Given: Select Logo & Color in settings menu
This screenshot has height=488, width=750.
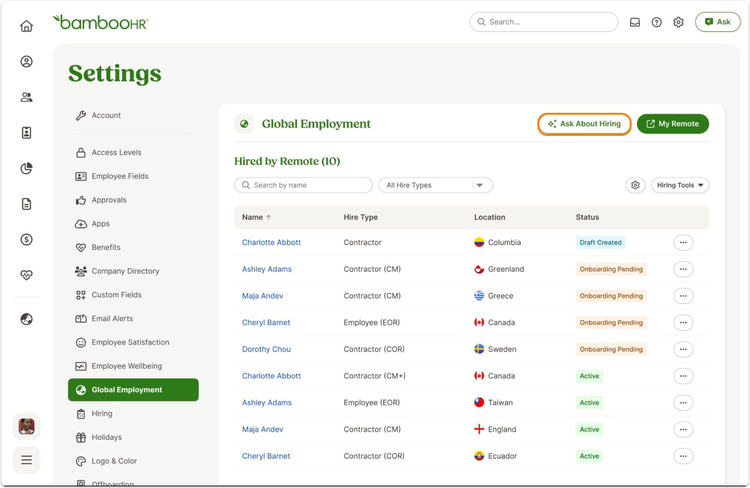Looking at the screenshot, I should [x=114, y=461].
